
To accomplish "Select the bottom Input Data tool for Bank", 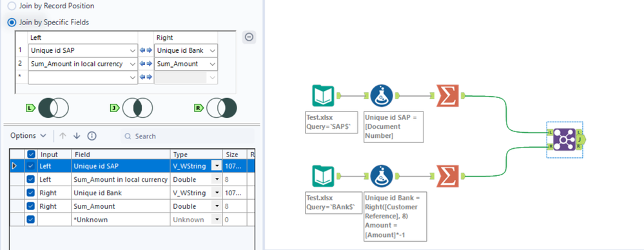I will (x=323, y=176).
